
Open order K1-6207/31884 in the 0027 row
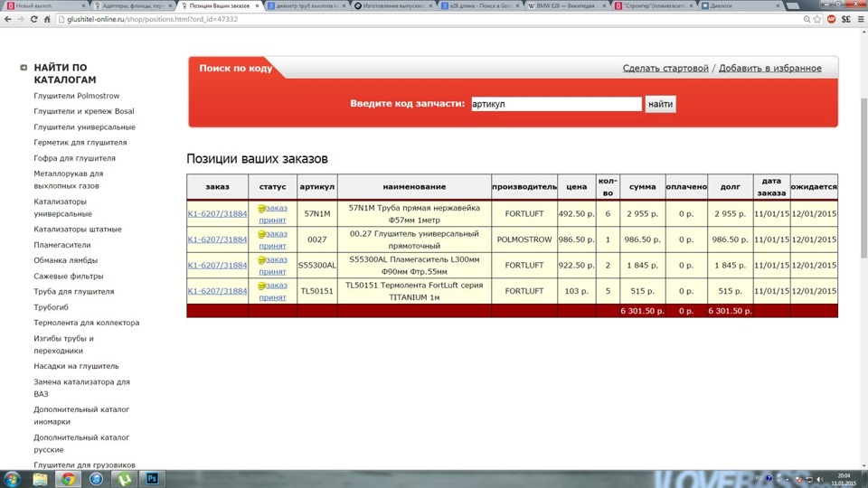click(x=217, y=239)
